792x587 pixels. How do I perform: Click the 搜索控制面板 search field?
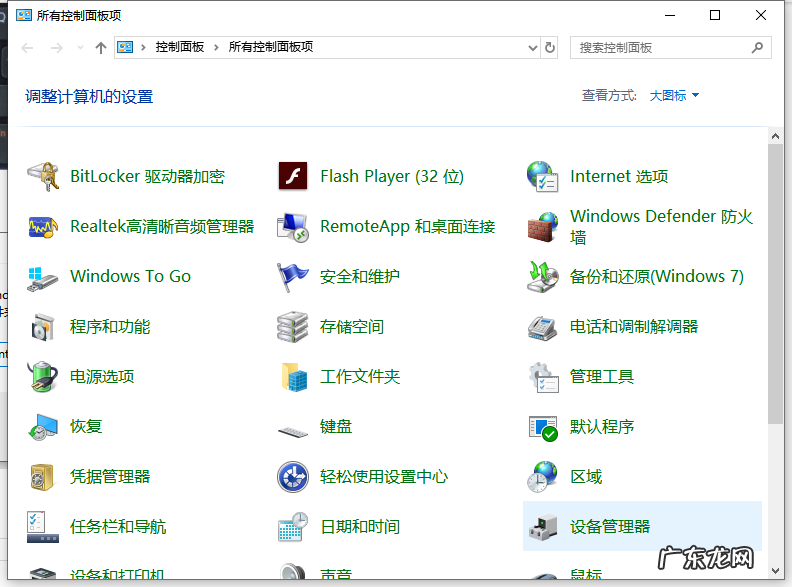pyautogui.click(x=670, y=47)
